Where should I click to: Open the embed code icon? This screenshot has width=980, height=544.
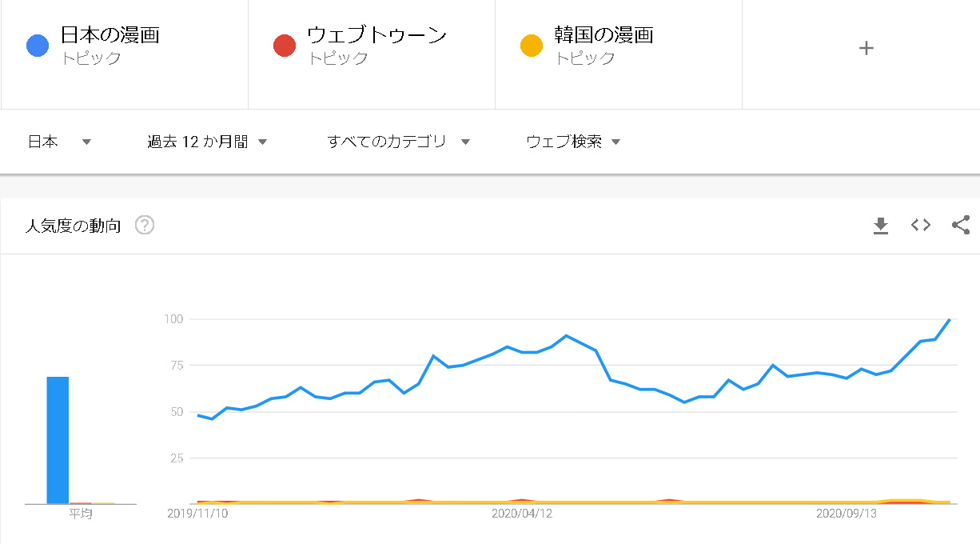click(x=921, y=226)
